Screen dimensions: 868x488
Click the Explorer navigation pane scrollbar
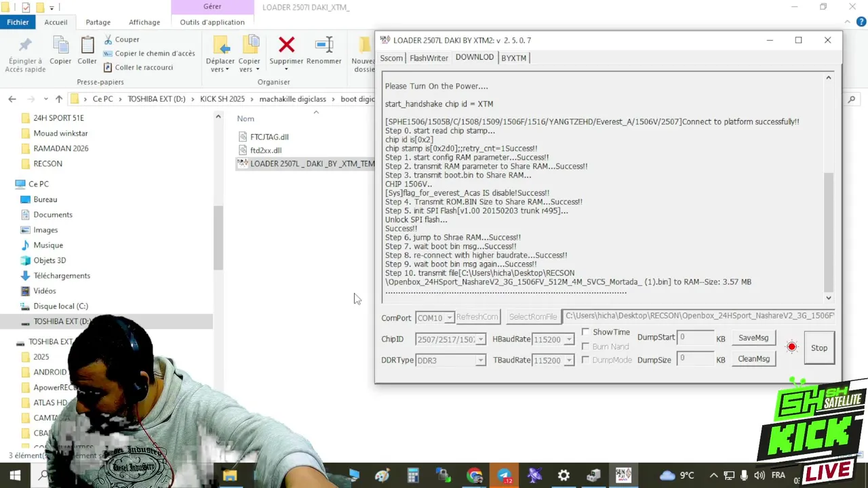point(218,237)
